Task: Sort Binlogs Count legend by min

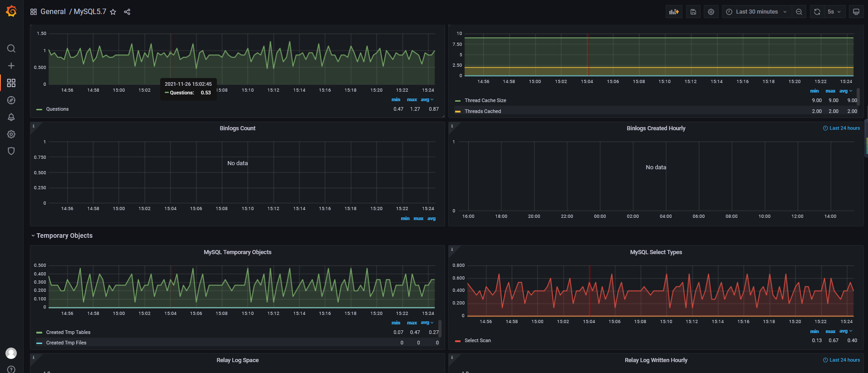Action: tap(405, 218)
